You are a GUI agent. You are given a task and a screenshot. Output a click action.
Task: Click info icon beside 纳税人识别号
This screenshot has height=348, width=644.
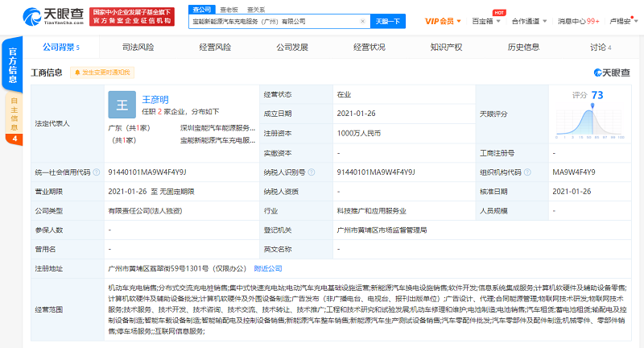click(310, 172)
